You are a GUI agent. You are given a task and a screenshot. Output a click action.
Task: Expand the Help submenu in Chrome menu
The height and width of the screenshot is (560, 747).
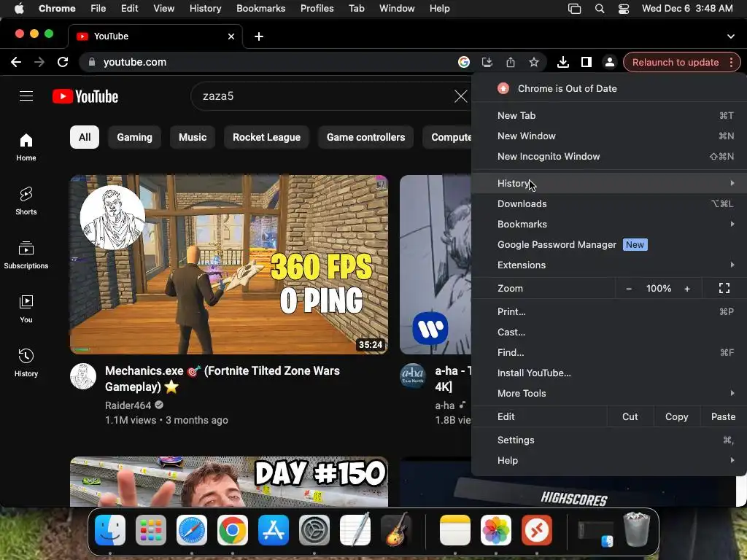609,461
